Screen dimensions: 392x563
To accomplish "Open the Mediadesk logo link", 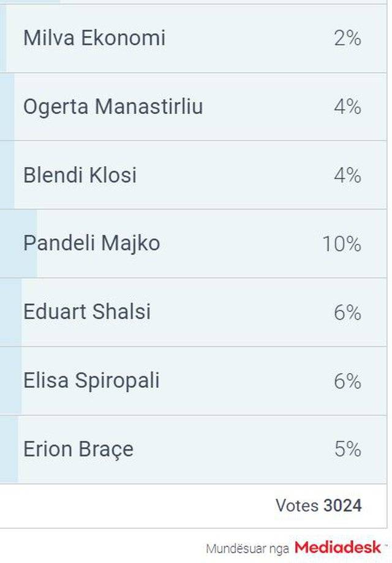I will [x=337, y=548].
